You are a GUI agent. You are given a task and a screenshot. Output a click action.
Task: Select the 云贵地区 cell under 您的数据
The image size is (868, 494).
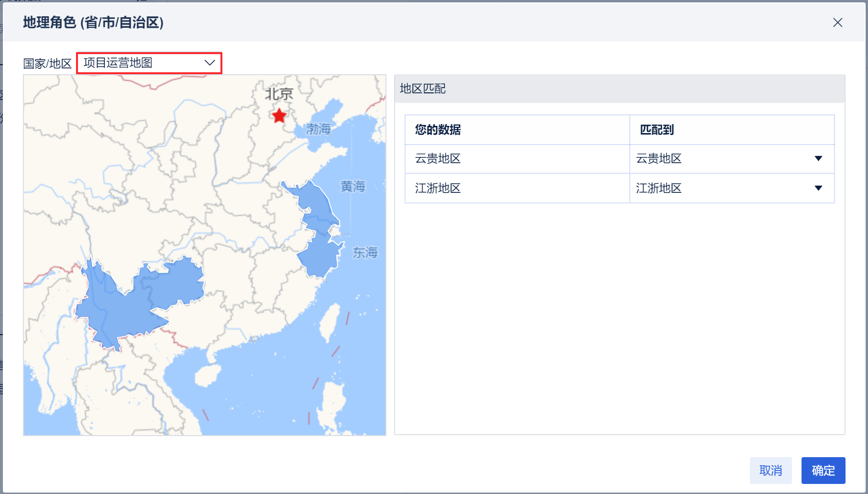(x=517, y=158)
